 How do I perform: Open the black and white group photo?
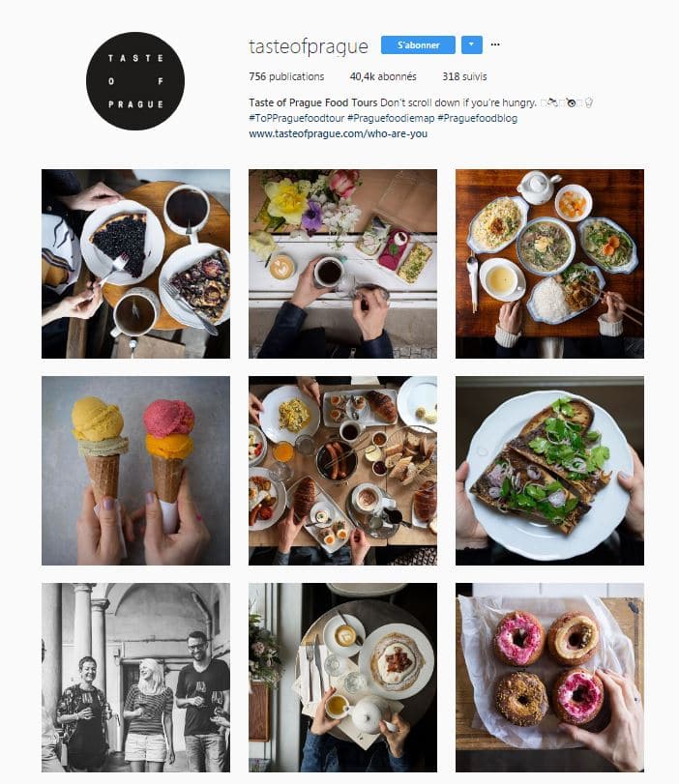tap(135, 678)
